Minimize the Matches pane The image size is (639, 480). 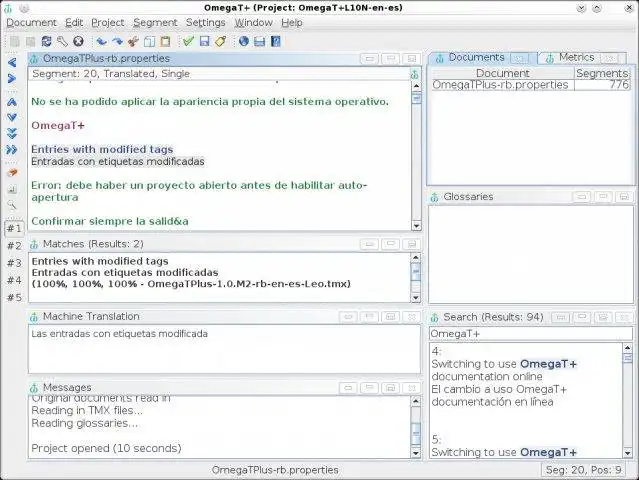[369, 244]
